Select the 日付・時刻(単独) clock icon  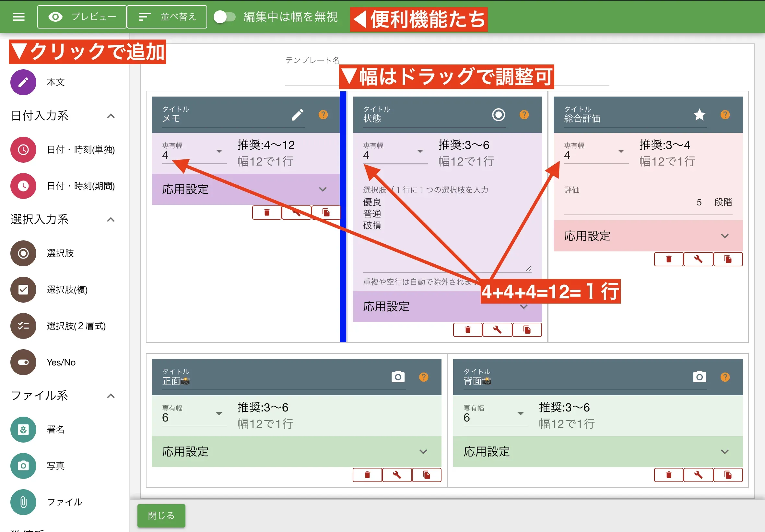pos(23,150)
